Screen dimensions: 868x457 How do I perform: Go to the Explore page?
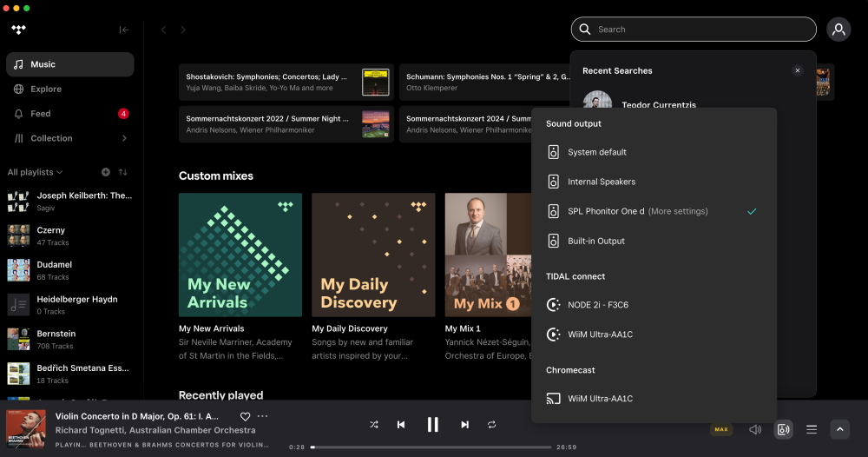pyautogui.click(x=46, y=89)
